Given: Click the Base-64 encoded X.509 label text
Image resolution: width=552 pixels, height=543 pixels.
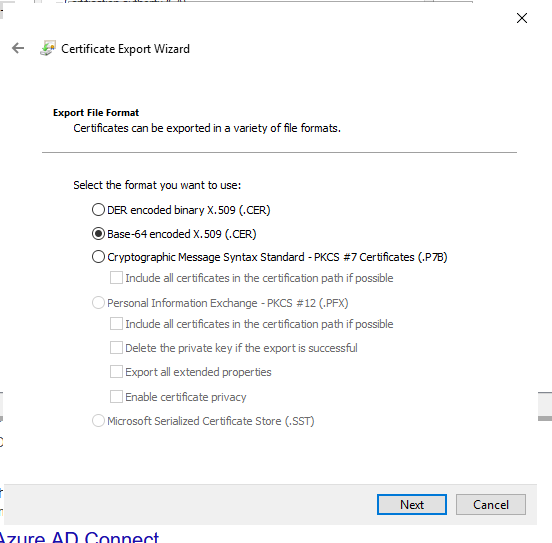Looking at the screenshot, I should tap(182, 234).
